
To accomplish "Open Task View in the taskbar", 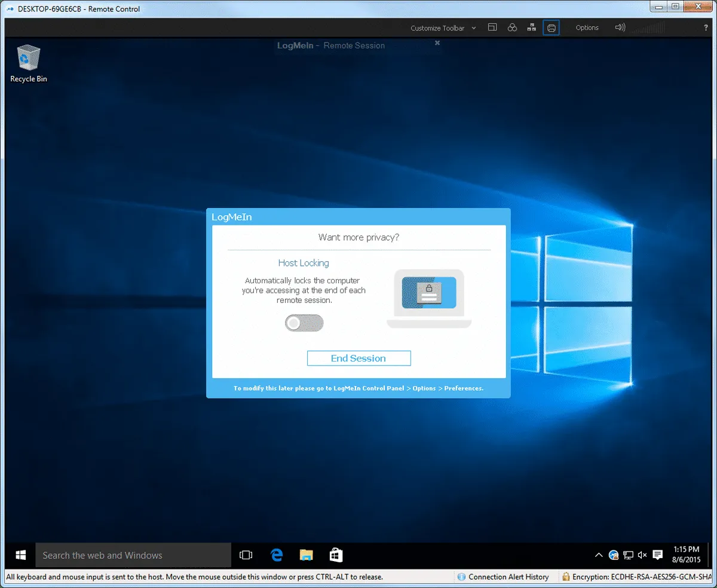I will tap(246, 555).
